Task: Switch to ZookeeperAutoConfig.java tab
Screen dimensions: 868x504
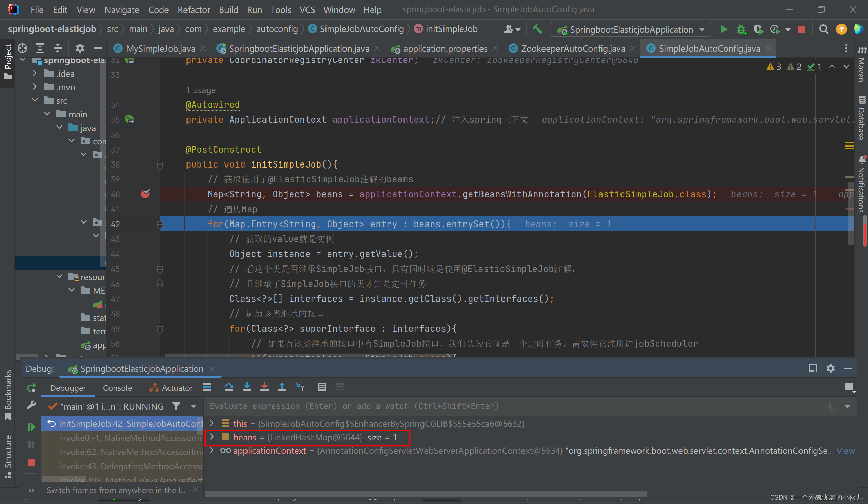Action: pyautogui.click(x=573, y=49)
